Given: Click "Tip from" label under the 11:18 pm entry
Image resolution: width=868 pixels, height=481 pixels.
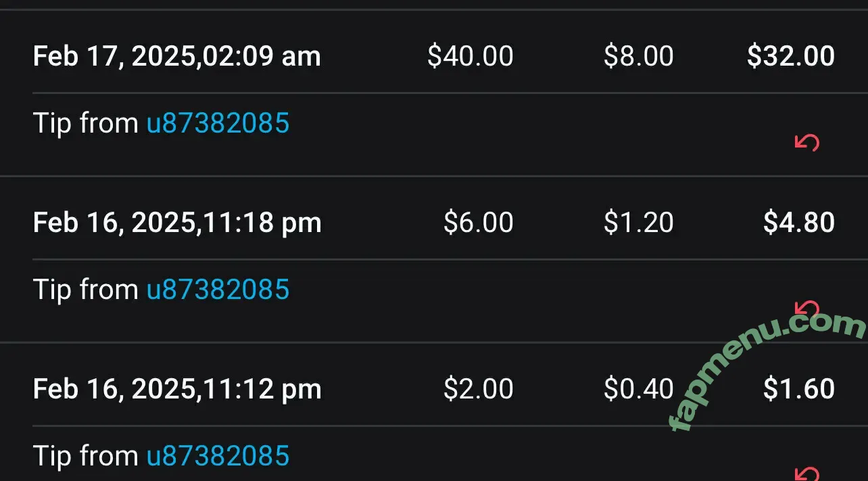Looking at the screenshot, I should click(86, 290).
